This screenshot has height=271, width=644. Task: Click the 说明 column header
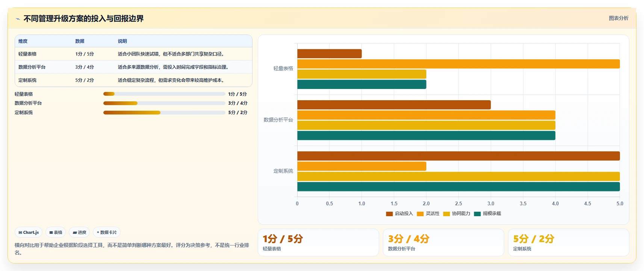point(122,41)
